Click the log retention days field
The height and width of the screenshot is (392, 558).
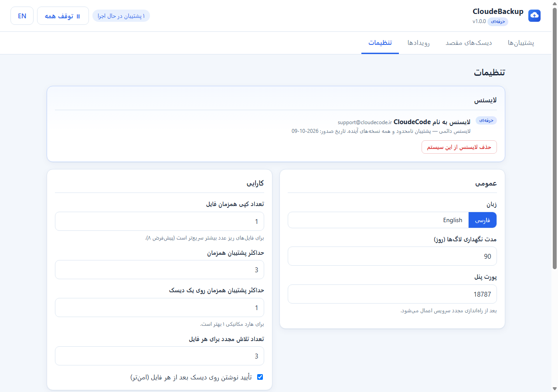pyautogui.click(x=392, y=256)
